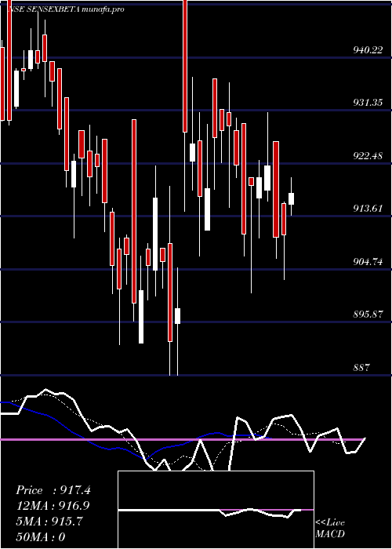Click the 931.35 price level label
Screen dimensions: 392x549
coord(368,103)
